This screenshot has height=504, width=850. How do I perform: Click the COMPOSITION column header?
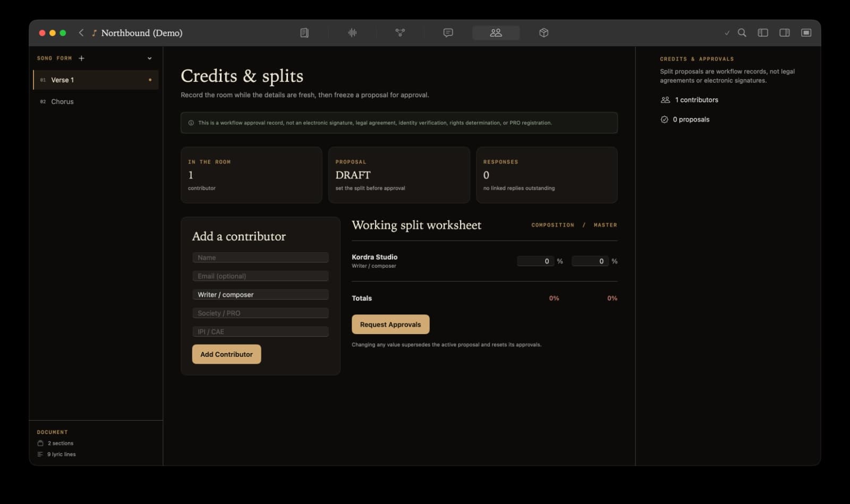coord(552,225)
